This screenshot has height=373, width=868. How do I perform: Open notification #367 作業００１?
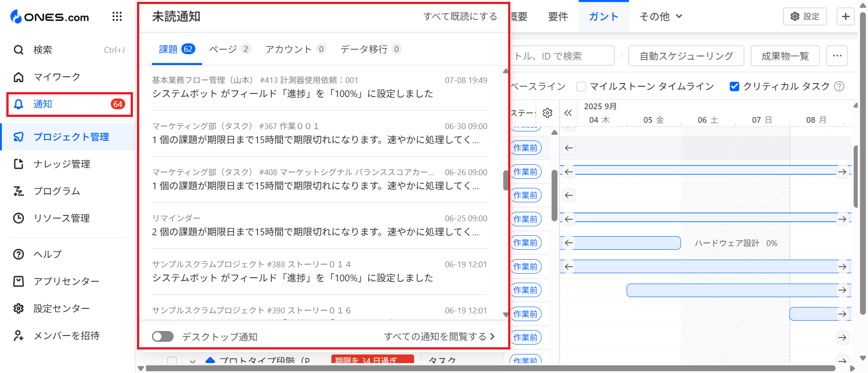pyautogui.click(x=320, y=133)
